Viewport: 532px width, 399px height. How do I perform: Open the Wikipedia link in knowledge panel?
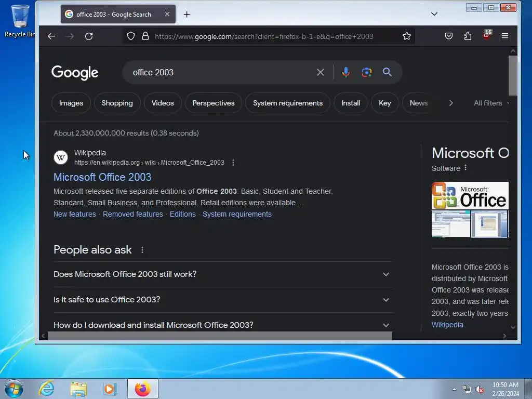tap(447, 325)
